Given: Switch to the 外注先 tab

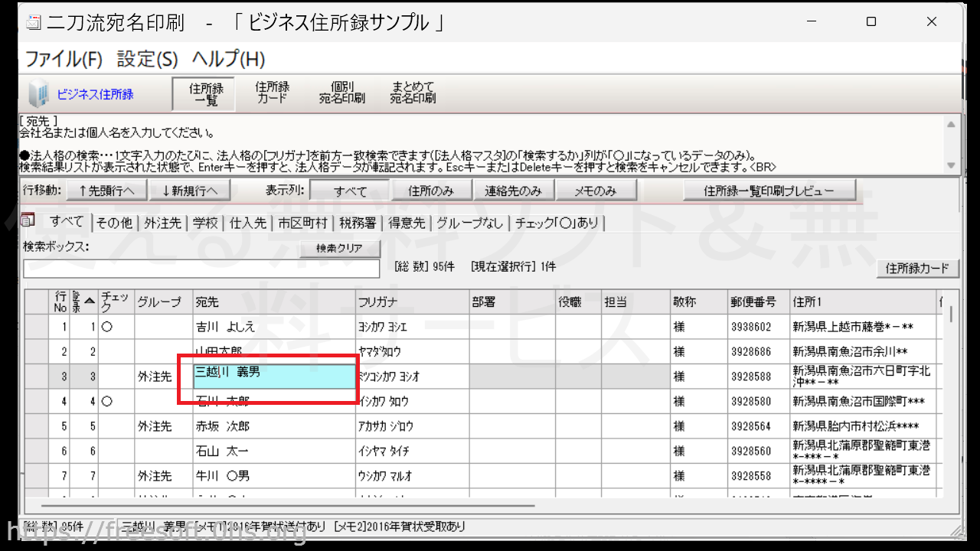Looking at the screenshot, I should [x=162, y=223].
